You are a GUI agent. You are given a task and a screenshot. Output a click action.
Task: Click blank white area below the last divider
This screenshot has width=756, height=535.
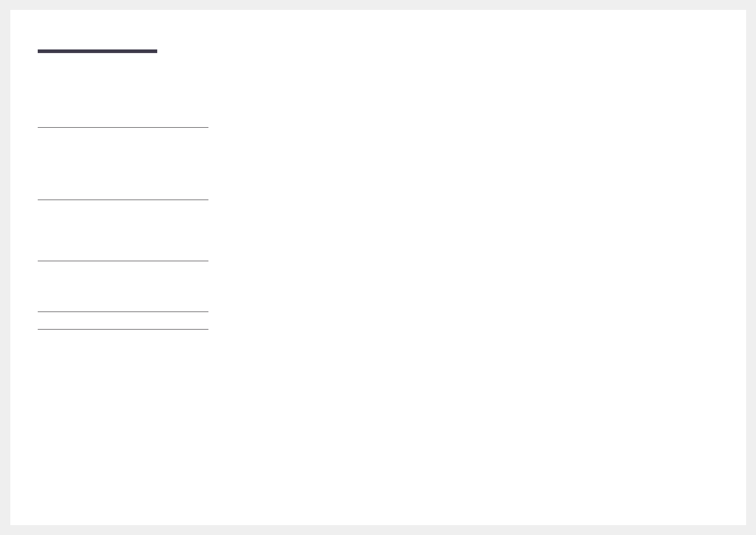(x=123, y=427)
